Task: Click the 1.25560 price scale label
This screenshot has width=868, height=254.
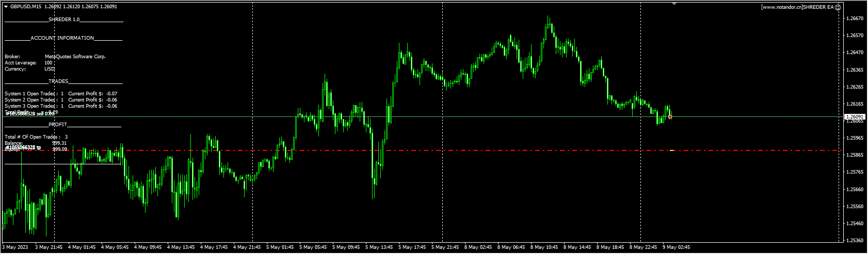Action: pos(855,206)
